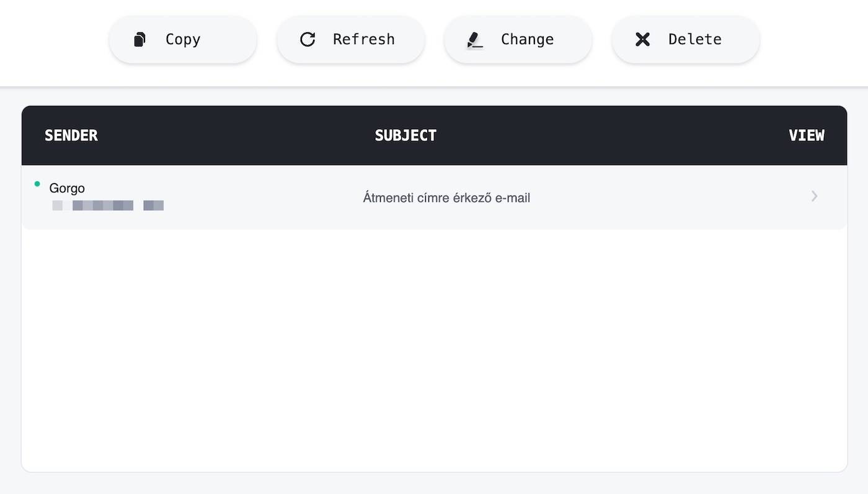Screen dimensions: 868x494
Task: Select the Change button text
Action: click(x=528, y=39)
